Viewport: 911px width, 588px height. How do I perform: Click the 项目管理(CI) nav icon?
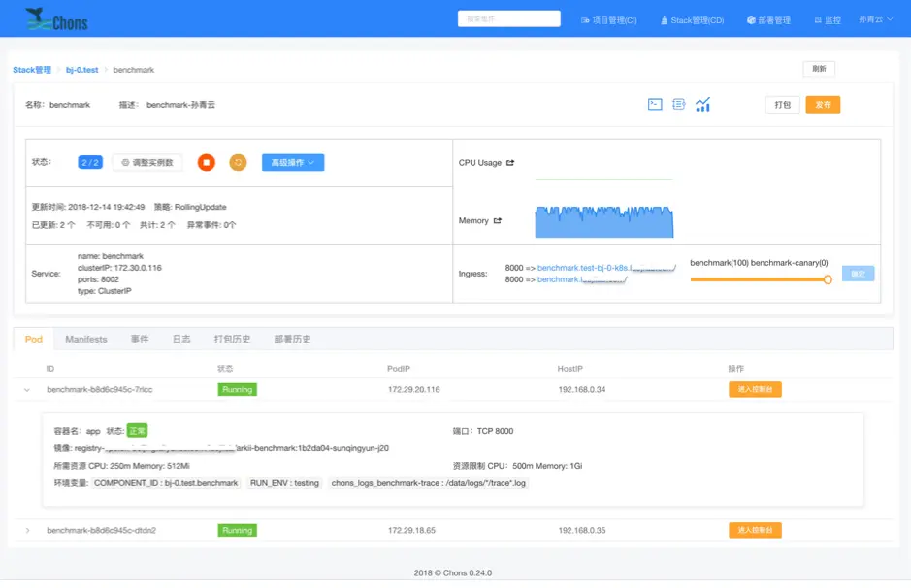pos(585,20)
